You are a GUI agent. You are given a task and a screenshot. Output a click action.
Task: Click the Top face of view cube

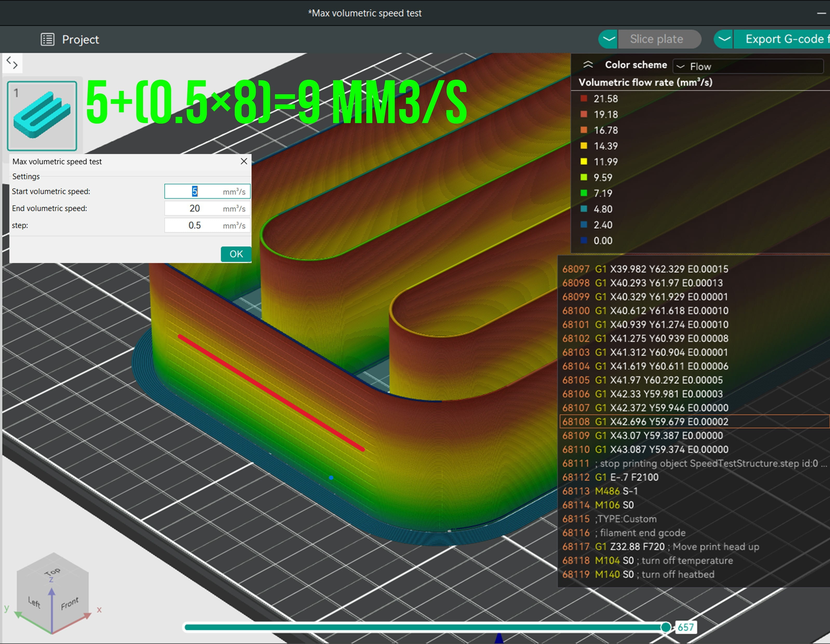[52, 571]
